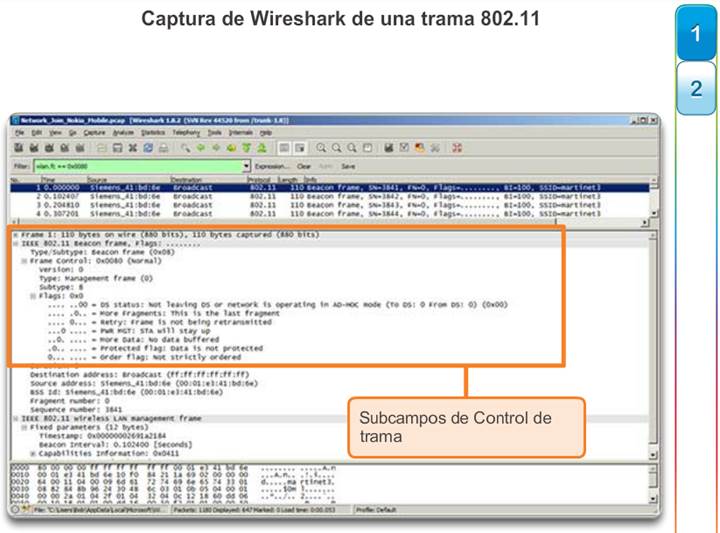Screen dimensions: 720x533
Task: Click the Resize all columns icon
Action: click(x=367, y=148)
